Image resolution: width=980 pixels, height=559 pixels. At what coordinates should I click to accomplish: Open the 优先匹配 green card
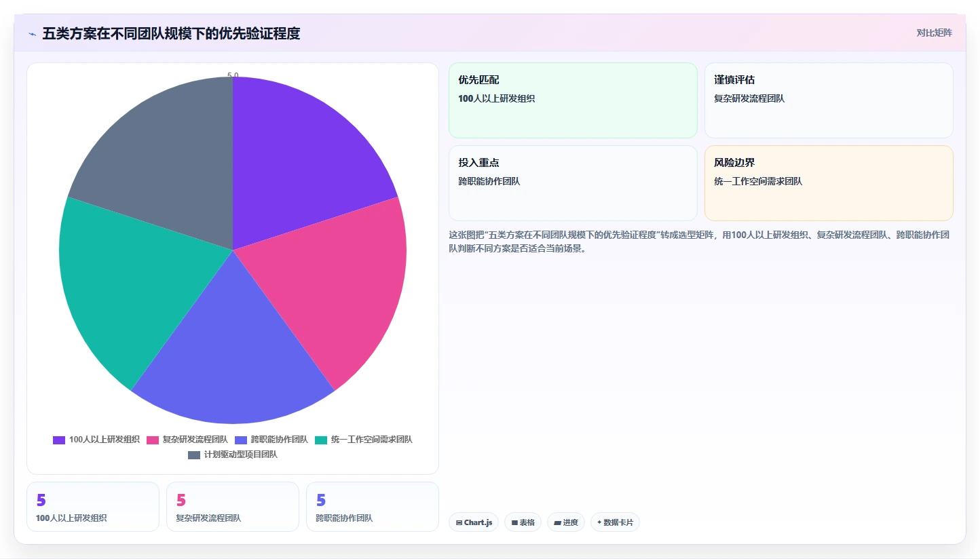click(x=573, y=100)
